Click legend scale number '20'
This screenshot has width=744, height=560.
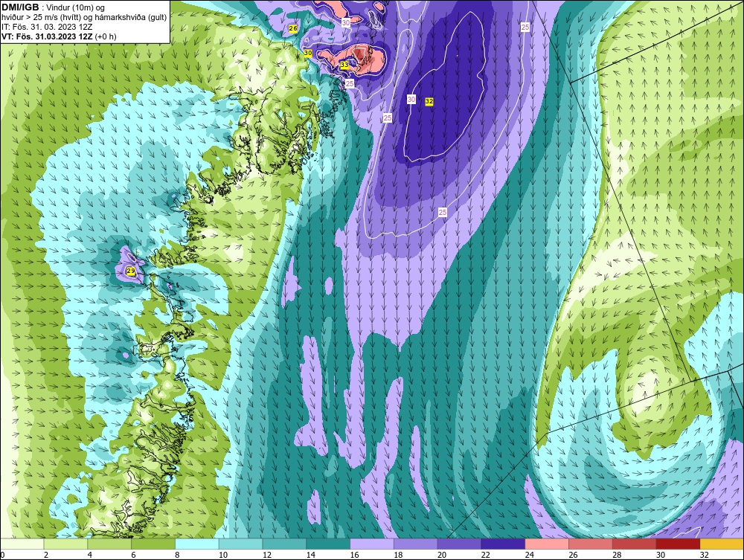pos(442,555)
